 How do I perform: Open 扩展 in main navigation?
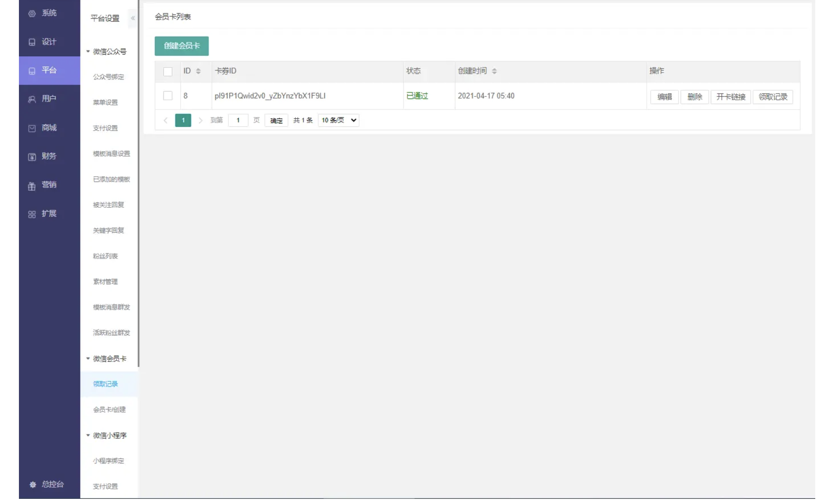(x=49, y=214)
